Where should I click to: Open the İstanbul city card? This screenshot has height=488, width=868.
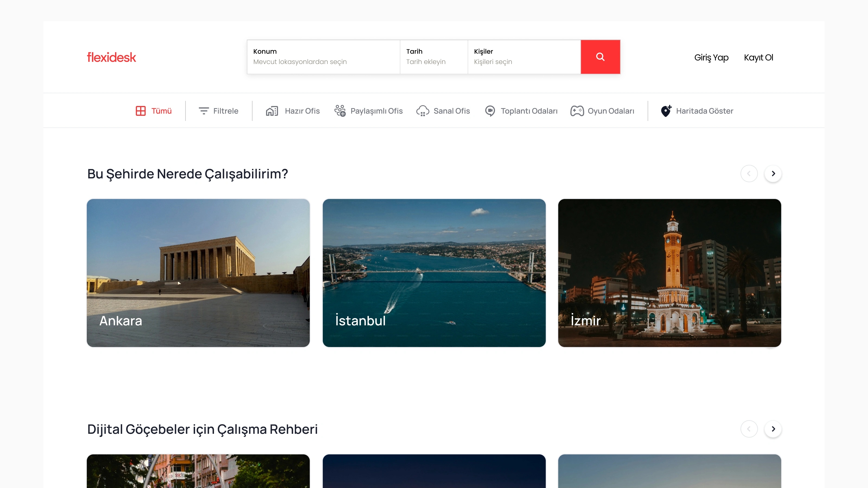click(434, 273)
